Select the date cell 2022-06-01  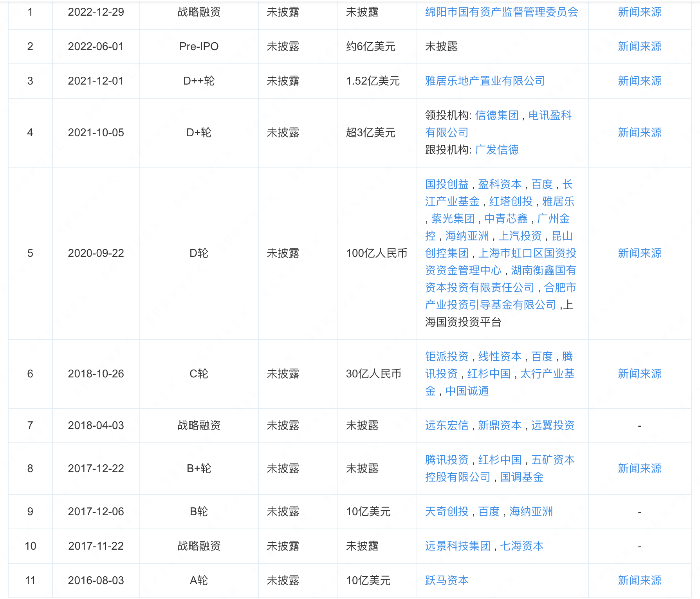(x=96, y=47)
